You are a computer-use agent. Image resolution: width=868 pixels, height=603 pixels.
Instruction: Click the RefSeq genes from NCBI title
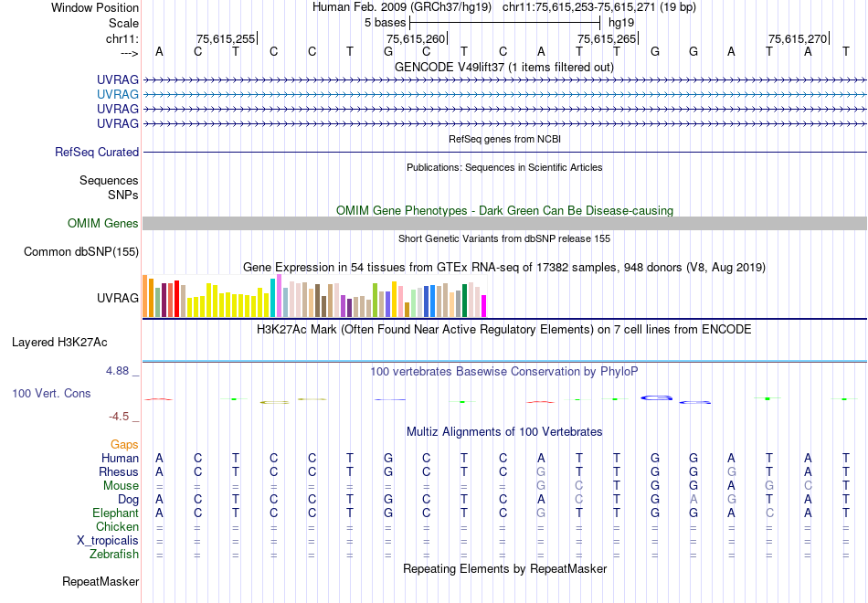pyautogui.click(x=505, y=139)
